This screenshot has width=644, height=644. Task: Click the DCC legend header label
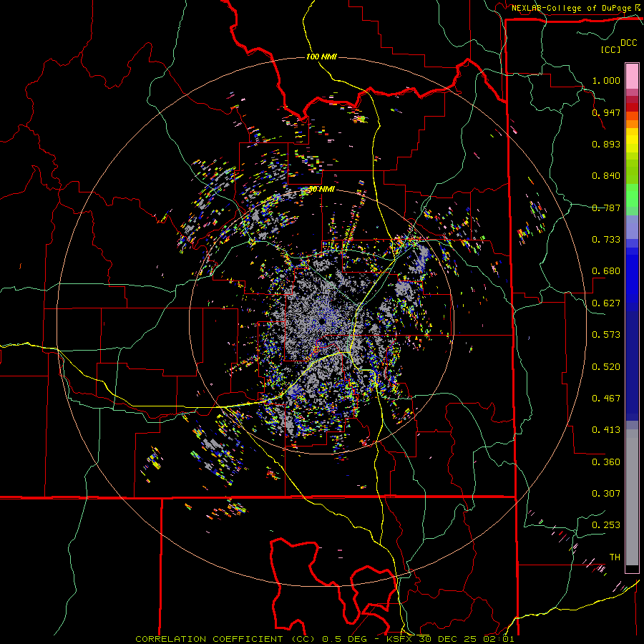click(628, 43)
